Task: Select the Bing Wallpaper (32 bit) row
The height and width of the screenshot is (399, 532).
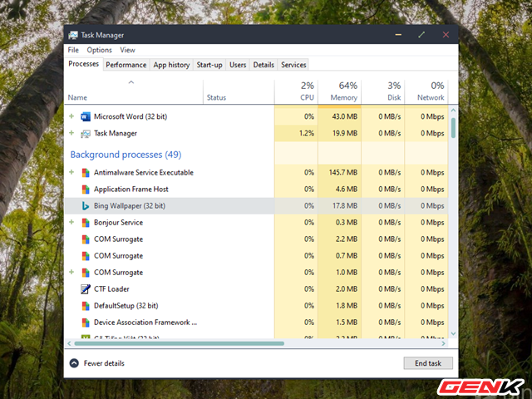Action: (256, 206)
